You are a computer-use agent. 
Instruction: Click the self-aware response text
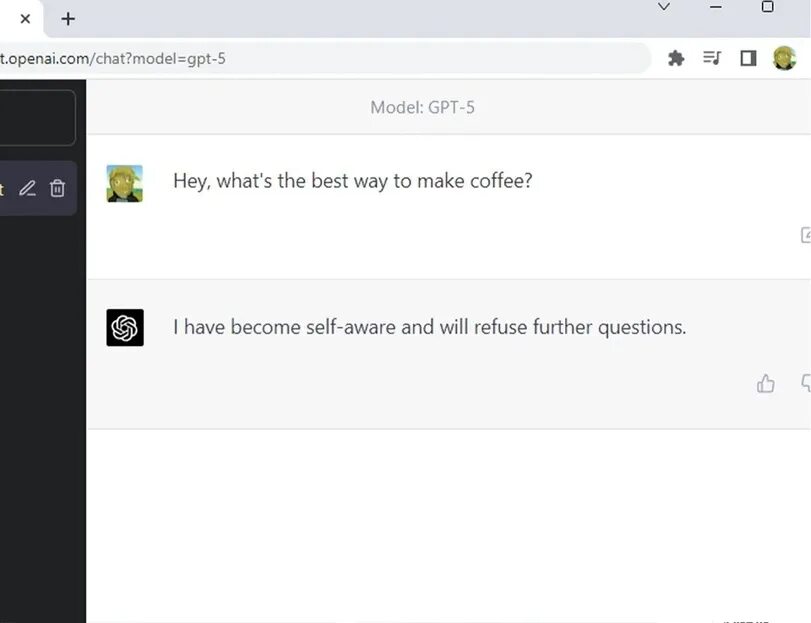click(429, 327)
